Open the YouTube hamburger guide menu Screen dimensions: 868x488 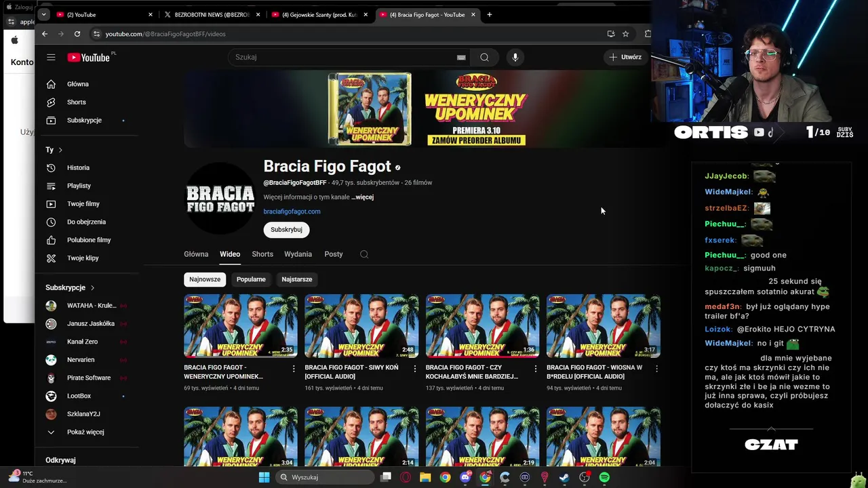(x=51, y=58)
